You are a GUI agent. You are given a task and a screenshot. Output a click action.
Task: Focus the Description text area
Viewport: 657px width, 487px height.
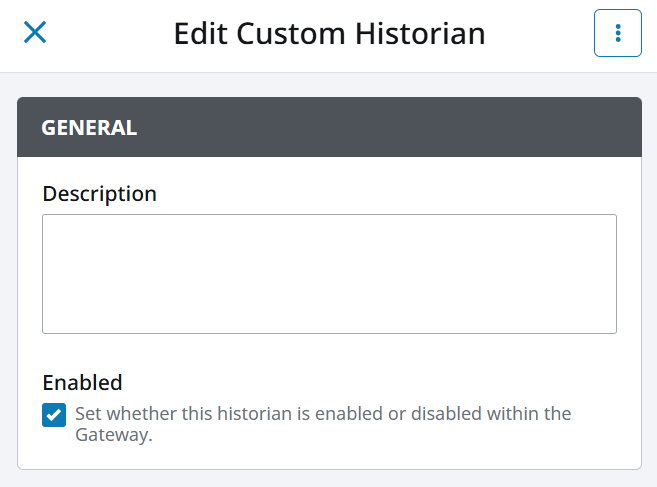pos(329,273)
